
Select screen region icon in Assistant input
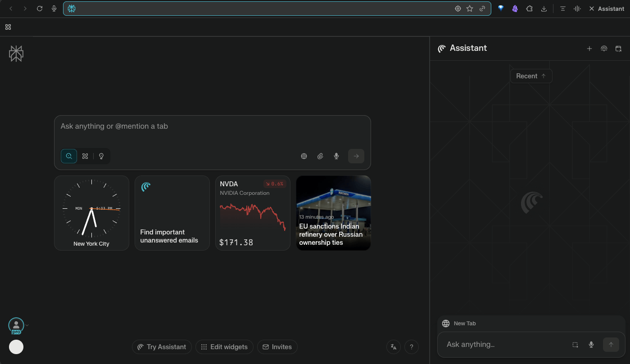pos(575,345)
